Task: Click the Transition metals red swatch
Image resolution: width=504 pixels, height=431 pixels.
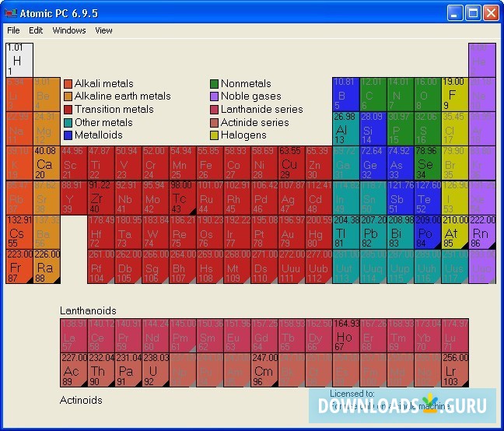Action: tap(68, 110)
